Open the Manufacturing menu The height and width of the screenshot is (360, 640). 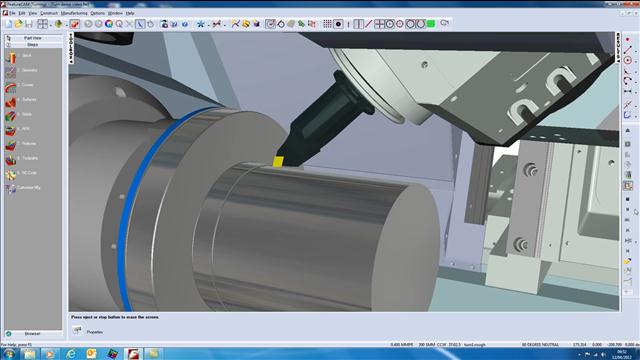(x=74, y=13)
